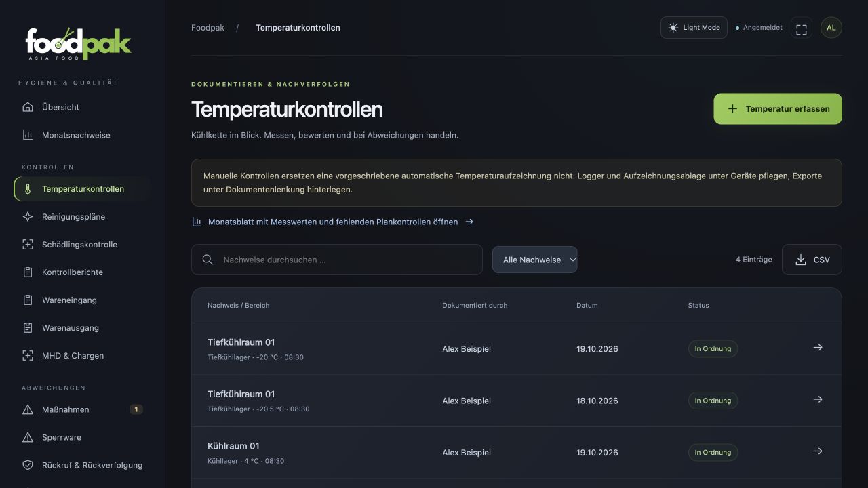This screenshot has width=868, height=488.
Task: Open the Monatsnachweise section
Action: (x=82, y=135)
